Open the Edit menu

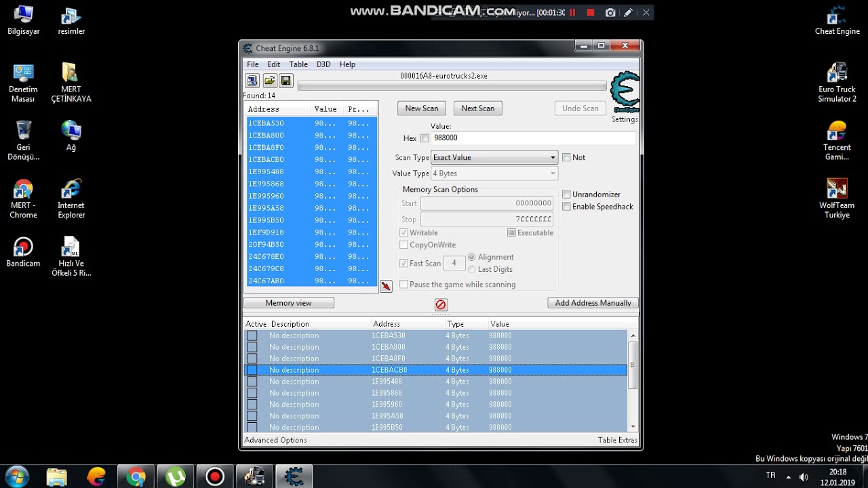[273, 64]
